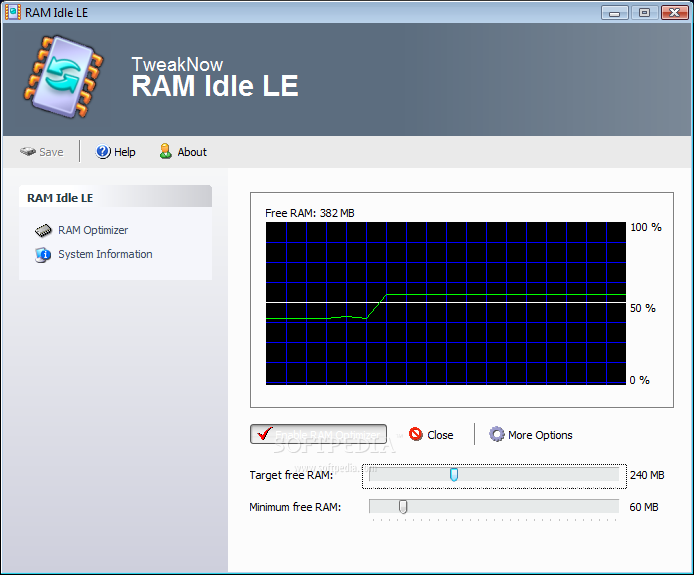Click the RAM Optimizer chip icon
Screen dimensions: 694x575
click(x=43, y=230)
